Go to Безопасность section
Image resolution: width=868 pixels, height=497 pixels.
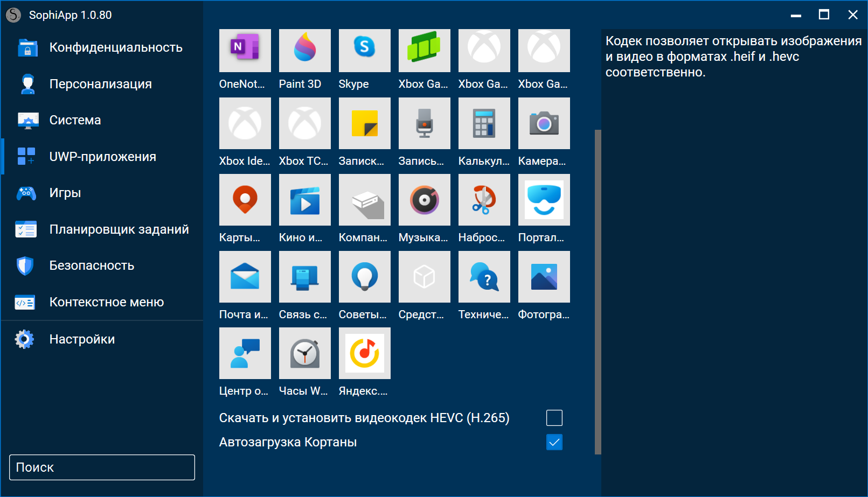tap(102, 265)
